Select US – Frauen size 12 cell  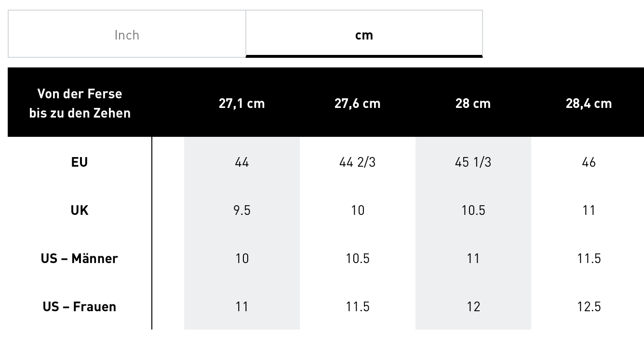[473, 306]
